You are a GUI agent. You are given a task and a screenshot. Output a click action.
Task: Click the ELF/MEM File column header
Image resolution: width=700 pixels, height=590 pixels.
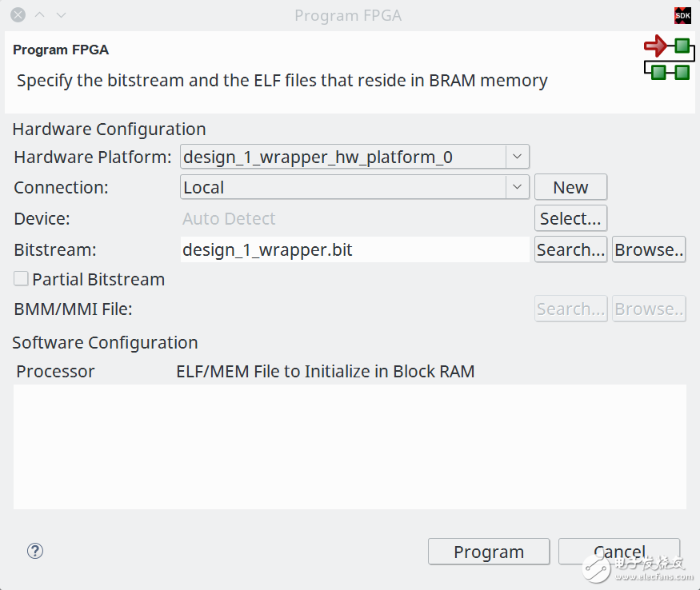(x=325, y=371)
